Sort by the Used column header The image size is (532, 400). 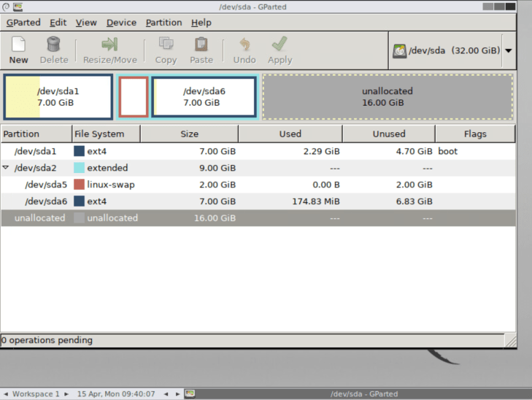pyautogui.click(x=290, y=134)
